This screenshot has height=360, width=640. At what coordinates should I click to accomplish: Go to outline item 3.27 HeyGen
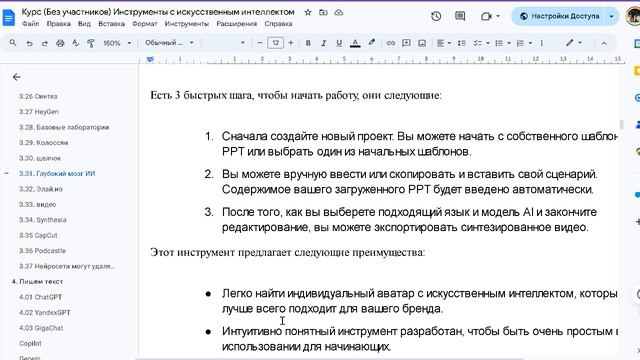tap(39, 112)
